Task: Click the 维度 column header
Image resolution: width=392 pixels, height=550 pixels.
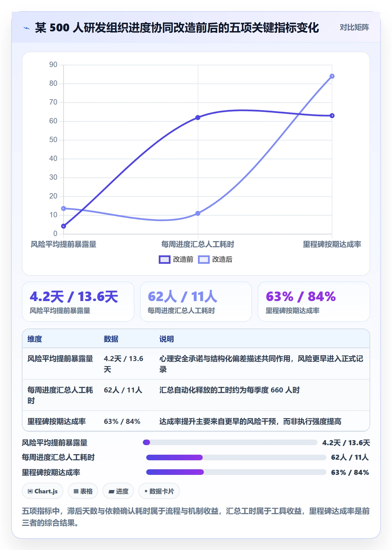Action: 35,339
